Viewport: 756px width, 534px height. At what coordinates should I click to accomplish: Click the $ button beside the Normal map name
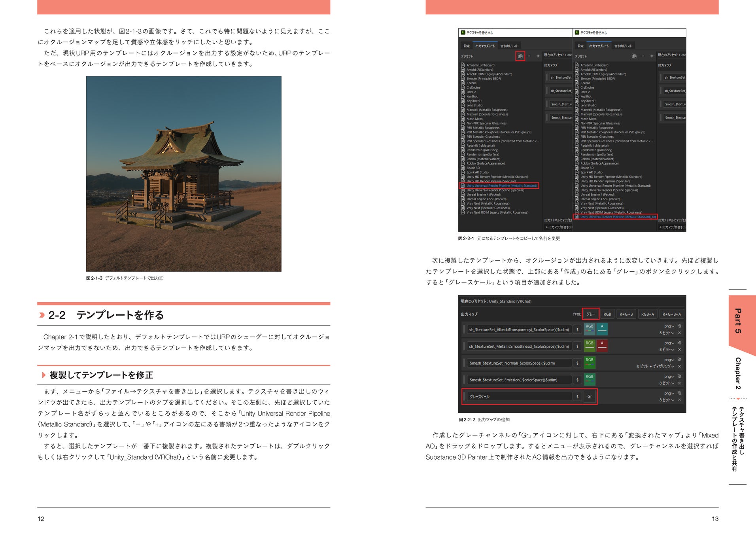click(577, 363)
